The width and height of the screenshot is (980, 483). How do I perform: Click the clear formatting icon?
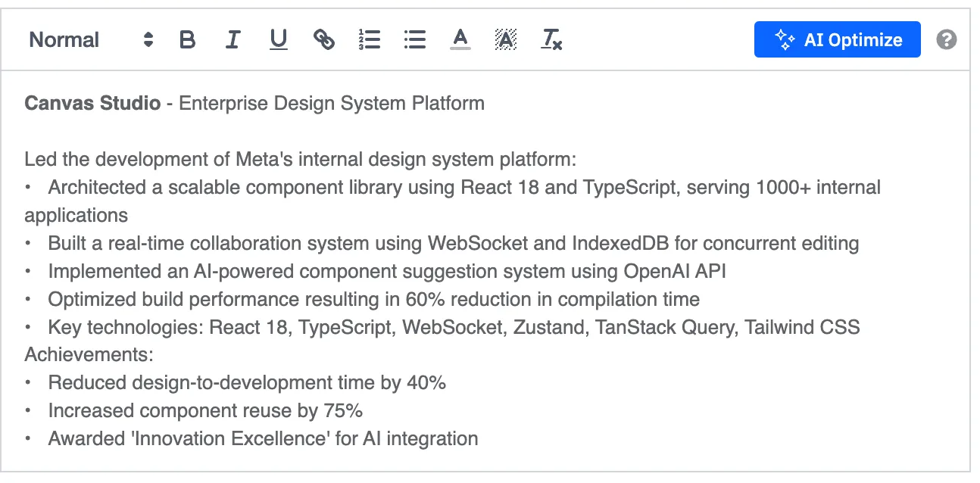point(551,40)
